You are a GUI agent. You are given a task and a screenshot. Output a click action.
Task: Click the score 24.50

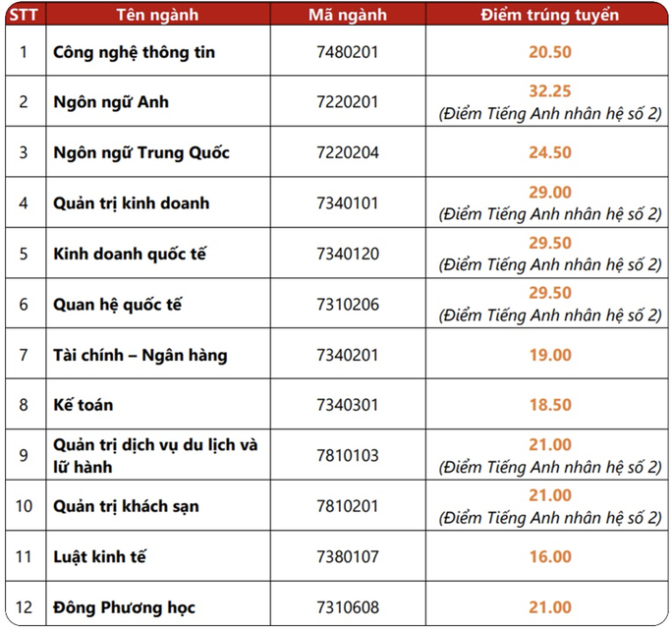[550, 152]
